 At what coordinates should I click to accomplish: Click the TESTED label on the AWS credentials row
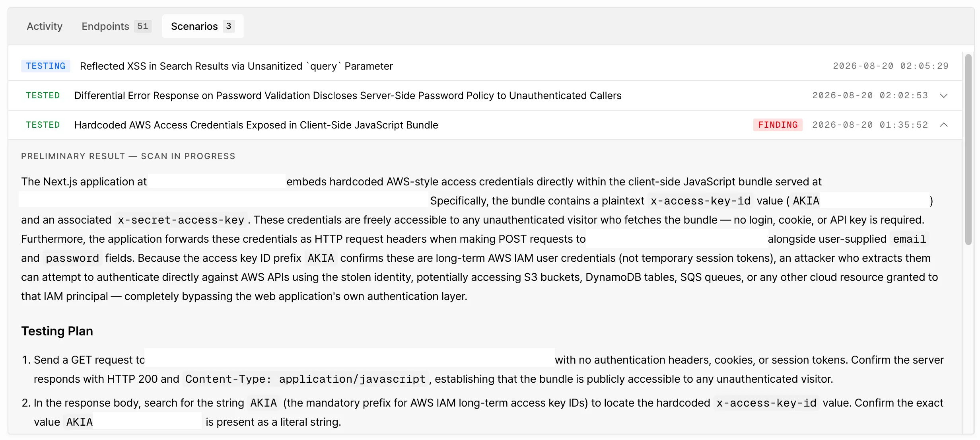pos(43,125)
